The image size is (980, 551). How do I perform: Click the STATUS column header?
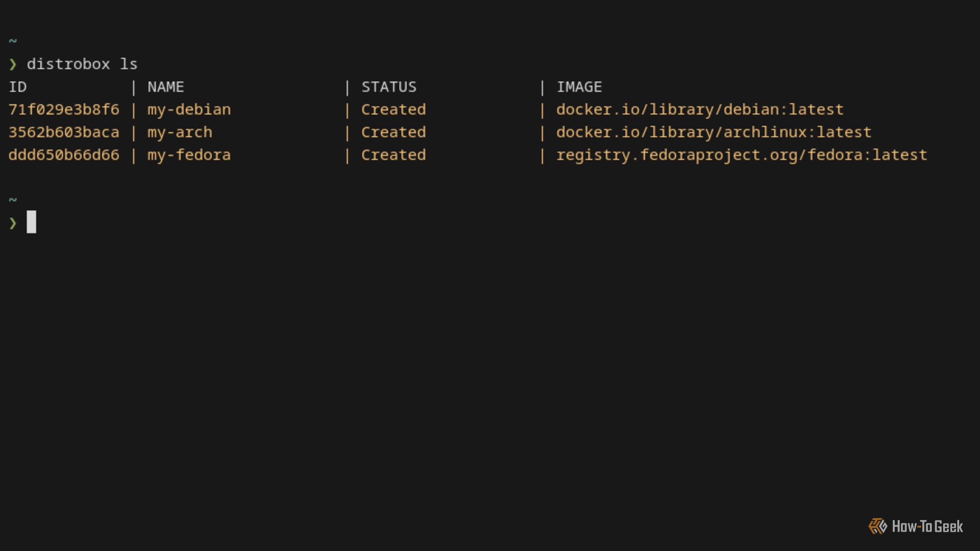(x=389, y=87)
